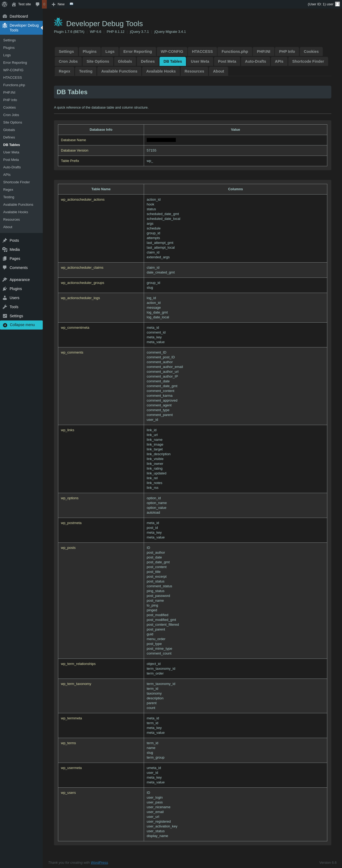Open About in the sidebar submenu

pyautogui.click(x=8, y=227)
